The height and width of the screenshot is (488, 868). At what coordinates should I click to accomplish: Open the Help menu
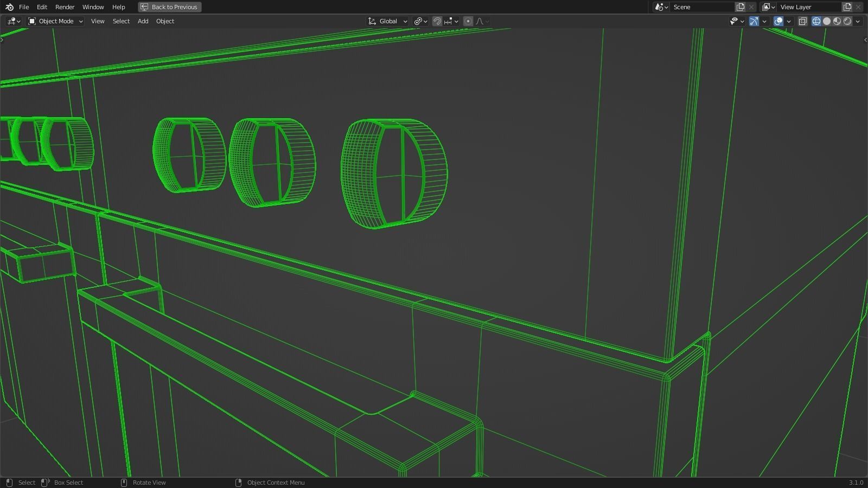pos(119,7)
